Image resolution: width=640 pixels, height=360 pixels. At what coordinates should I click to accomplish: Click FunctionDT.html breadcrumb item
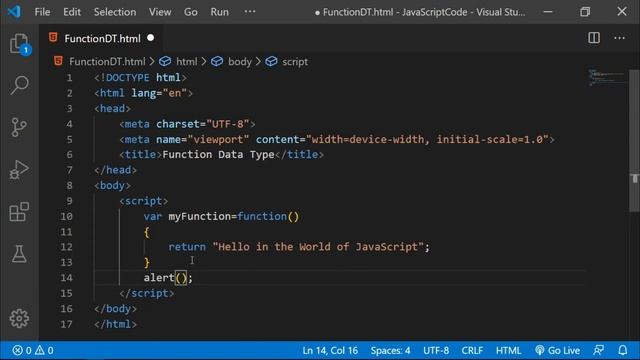coord(107,62)
